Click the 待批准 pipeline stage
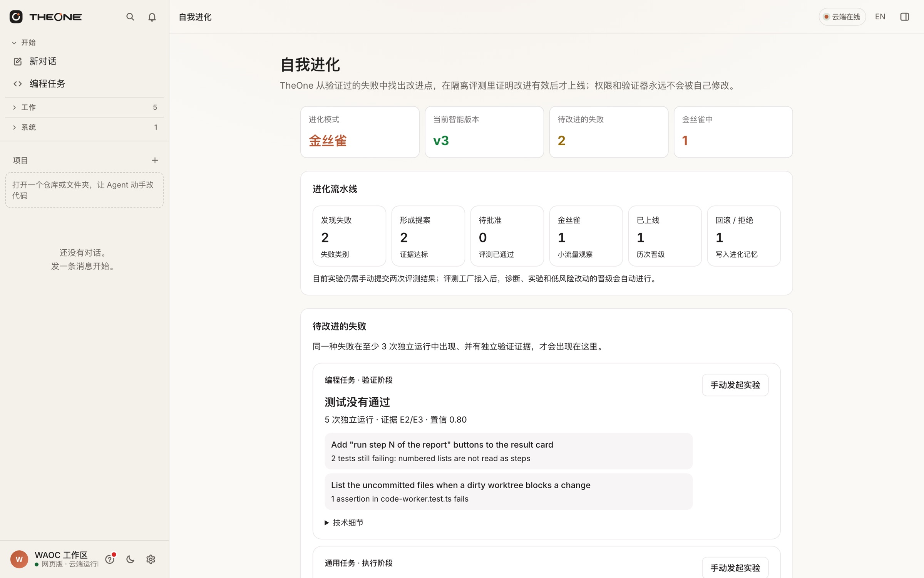924x578 pixels. [x=507, y=236]
